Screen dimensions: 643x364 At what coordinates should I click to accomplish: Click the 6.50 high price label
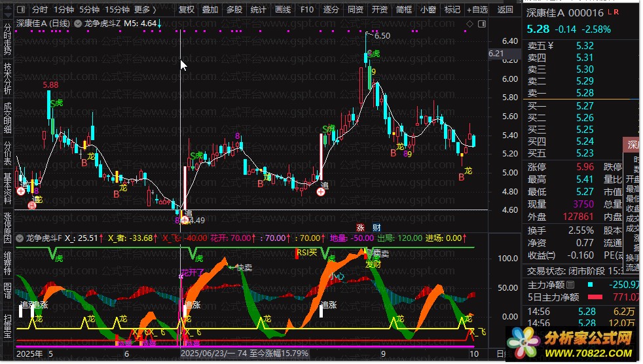pos(382,36)
